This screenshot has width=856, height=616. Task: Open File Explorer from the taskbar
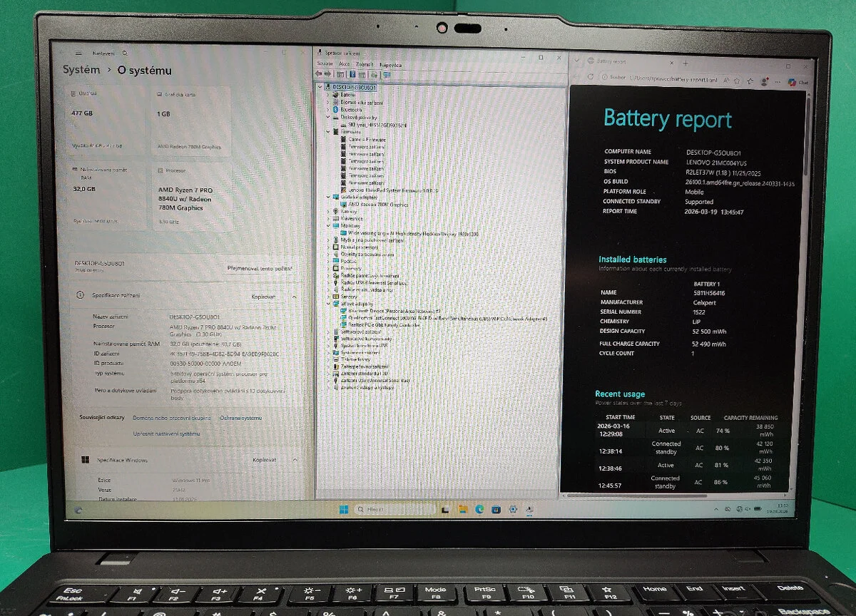pyautogui.click(x=462, y=509)
